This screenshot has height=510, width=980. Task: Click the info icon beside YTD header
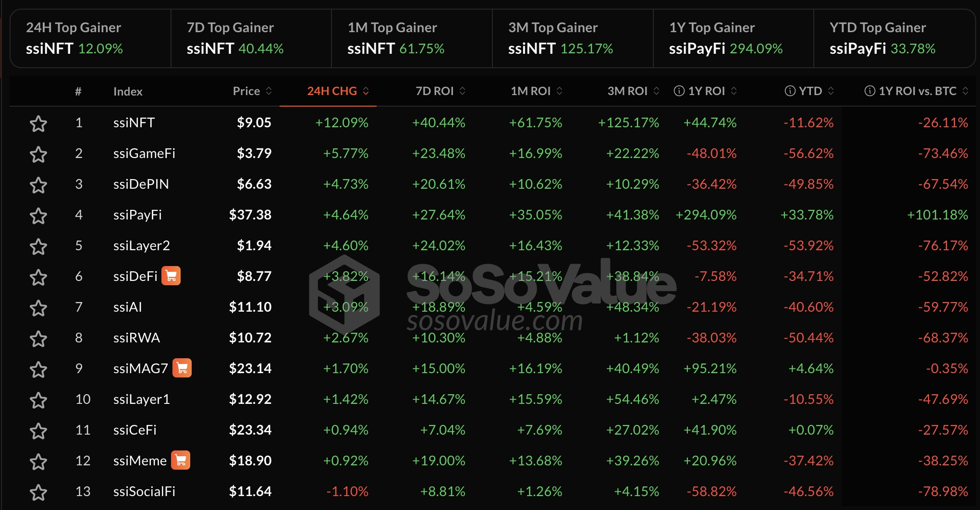click(x=790, y=91)
